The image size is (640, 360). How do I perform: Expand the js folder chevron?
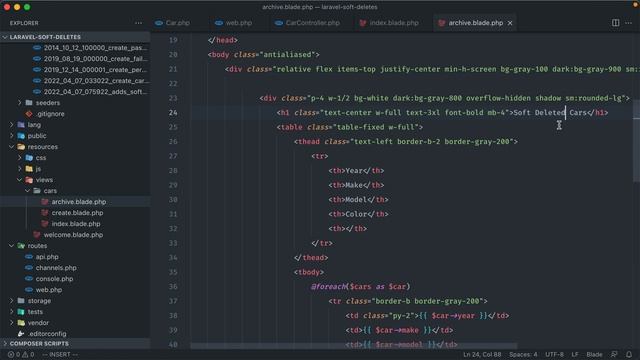(20, 169)
